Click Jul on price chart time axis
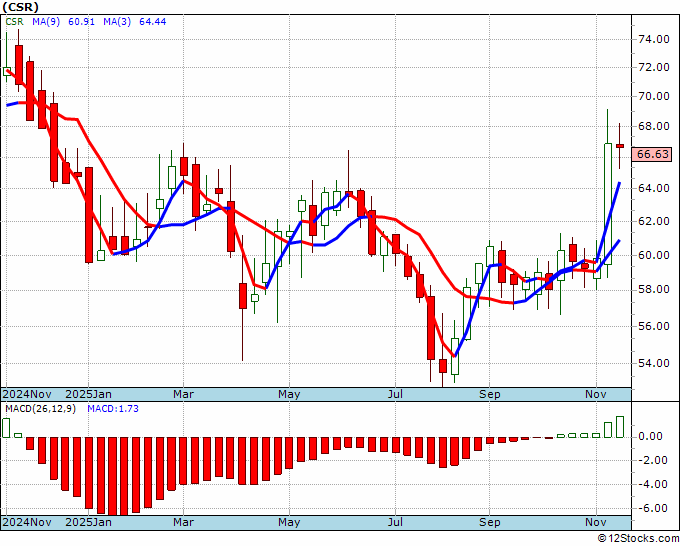Image resolution: width=680 pixels, height=546 pixels. click(x=396, y=394)
